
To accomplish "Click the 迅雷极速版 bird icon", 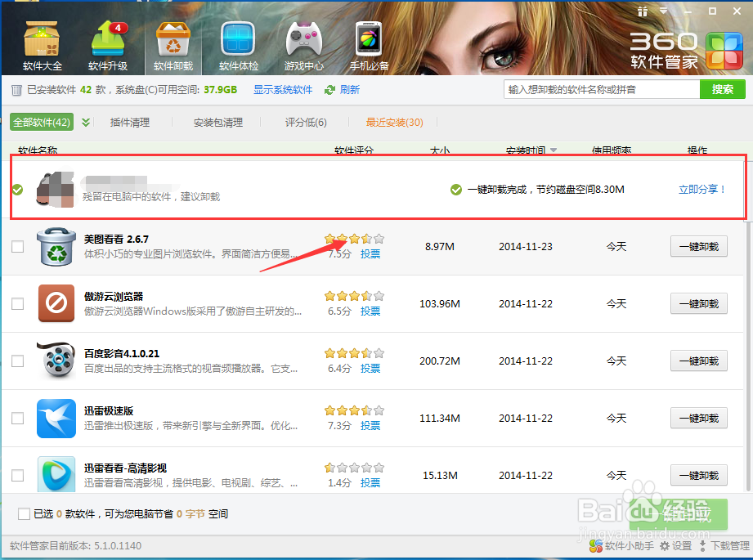I will [x=56, y=419].
